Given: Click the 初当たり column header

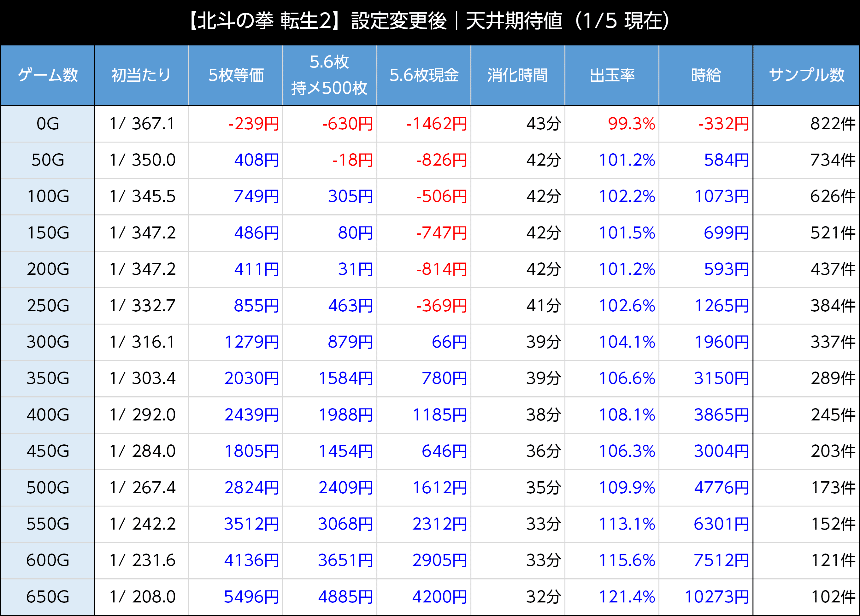Looking at the screenshot, I should point(141,75).
